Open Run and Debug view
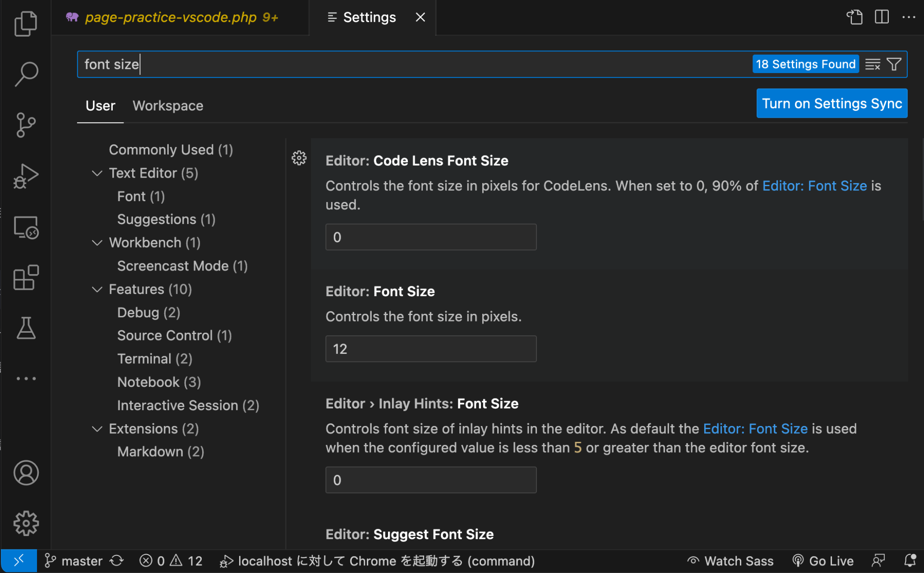This screenshot has width=924, height=573. 26,176
